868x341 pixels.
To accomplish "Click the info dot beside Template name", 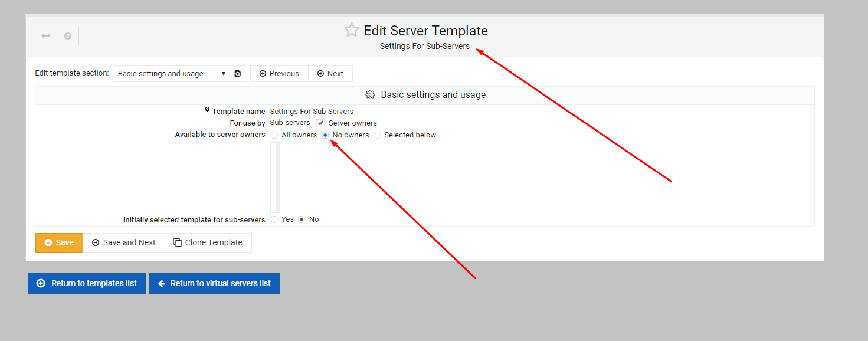I will [207, 109].
